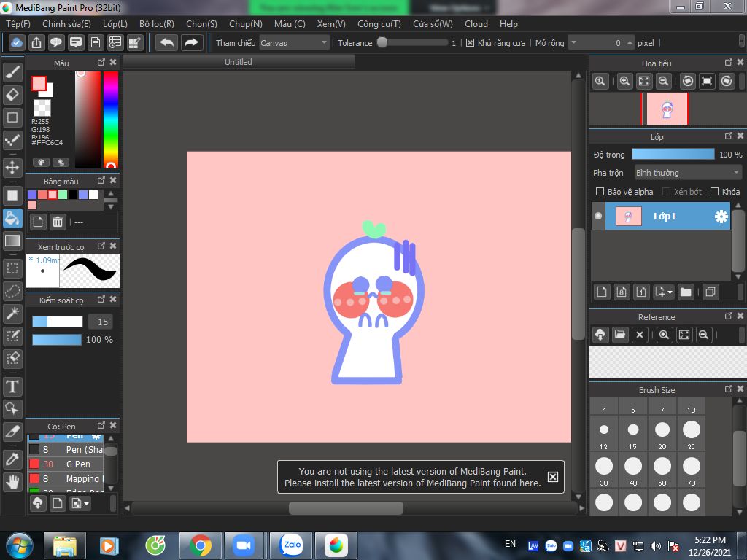747x560 pixels.
Task: Open a reference image from folder
Action: pyautogui.click(x=620, y=334)
